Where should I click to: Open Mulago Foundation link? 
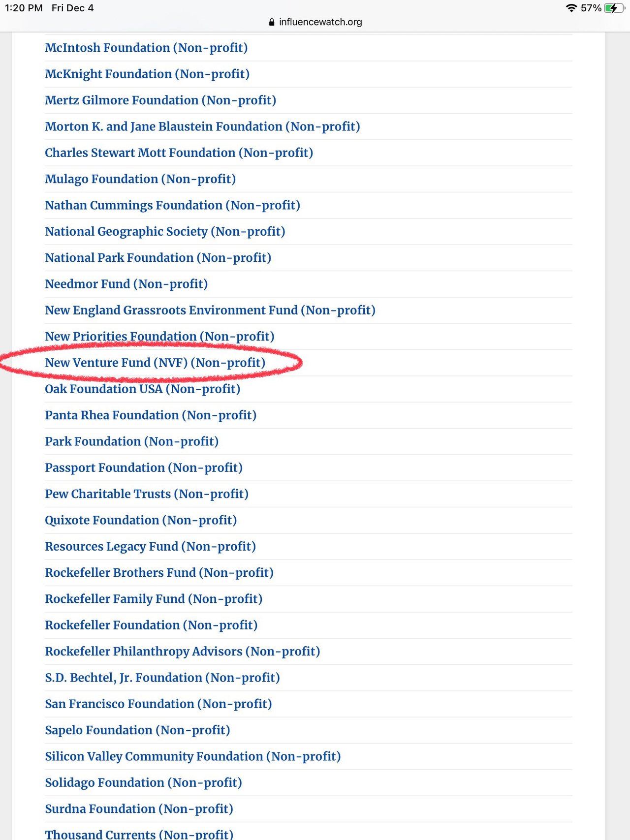point(140,179)
